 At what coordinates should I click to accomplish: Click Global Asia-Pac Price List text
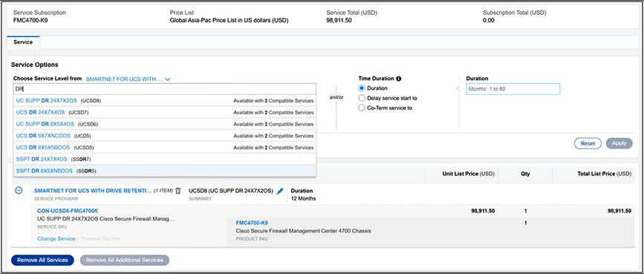click(230, 20)
